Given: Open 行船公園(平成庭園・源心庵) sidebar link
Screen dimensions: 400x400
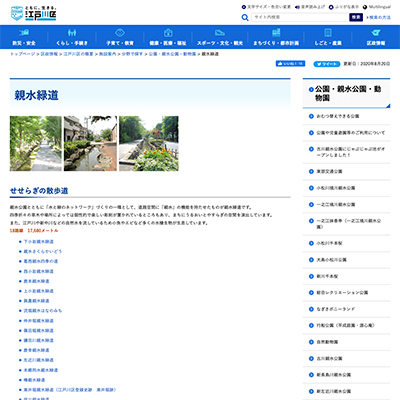Looking at the screenshot, I should [x=345, y=325].
